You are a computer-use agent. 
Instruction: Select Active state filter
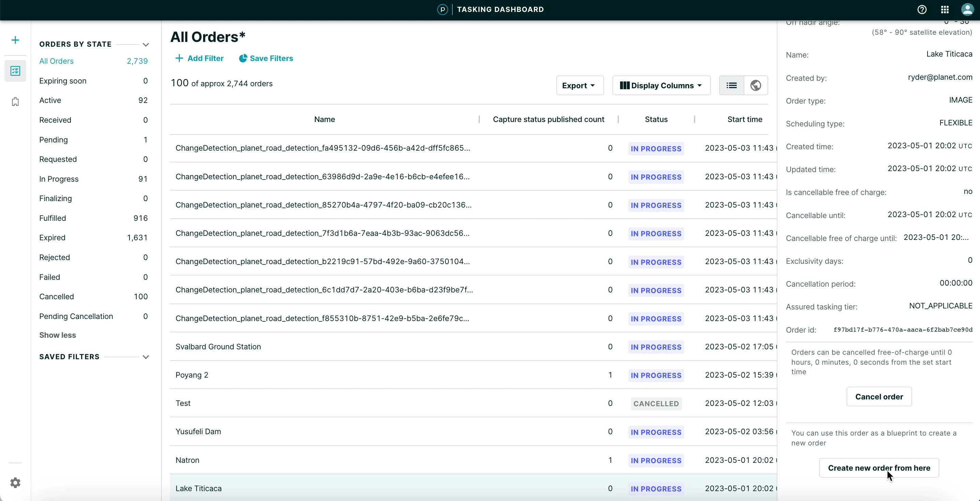tap(93, 100)
